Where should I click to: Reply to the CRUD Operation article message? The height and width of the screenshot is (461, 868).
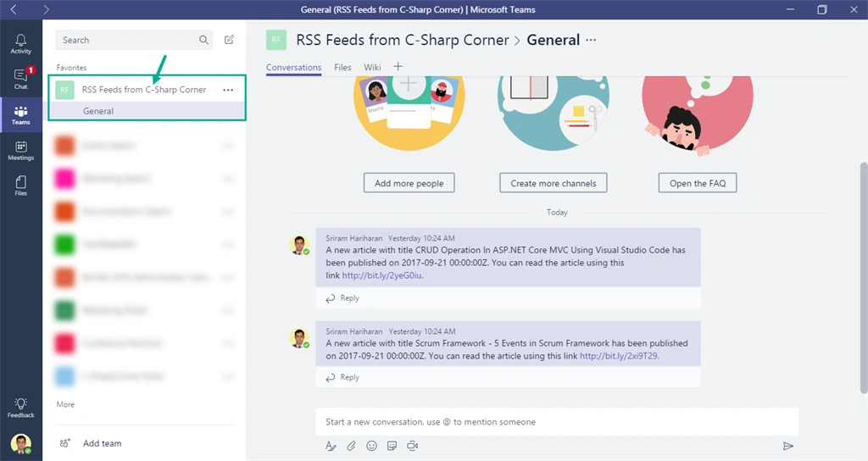click(342, 297)
